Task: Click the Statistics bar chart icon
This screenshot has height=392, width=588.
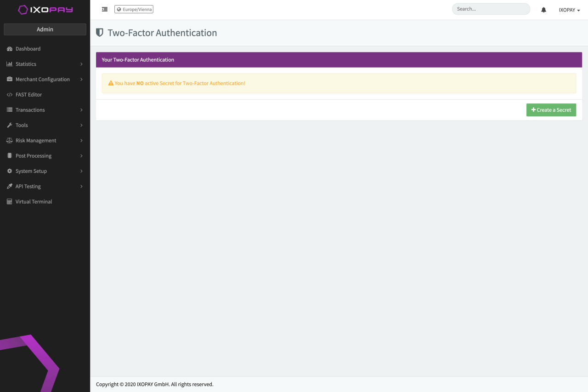Action: click(x=9, y=64)
